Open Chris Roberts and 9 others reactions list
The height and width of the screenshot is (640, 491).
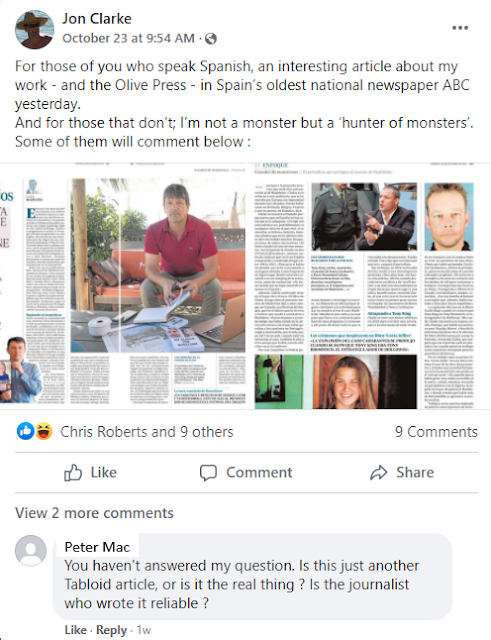click(147, 431)
